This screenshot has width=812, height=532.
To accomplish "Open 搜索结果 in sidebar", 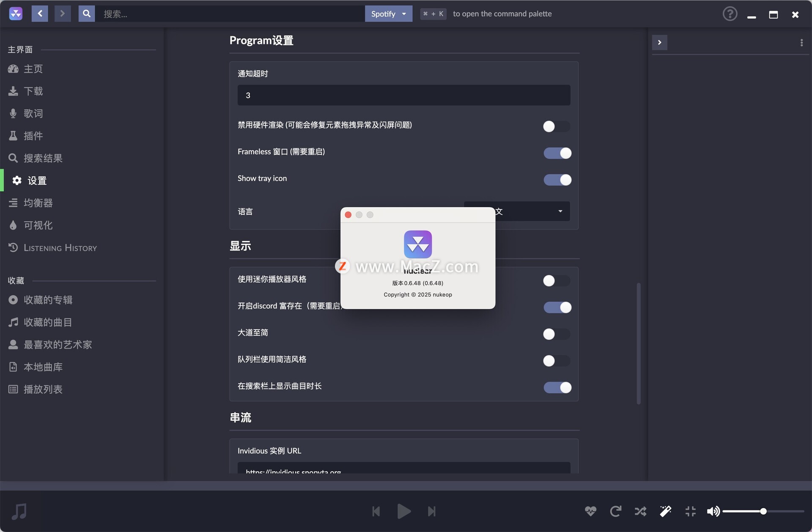I will 36,158.
